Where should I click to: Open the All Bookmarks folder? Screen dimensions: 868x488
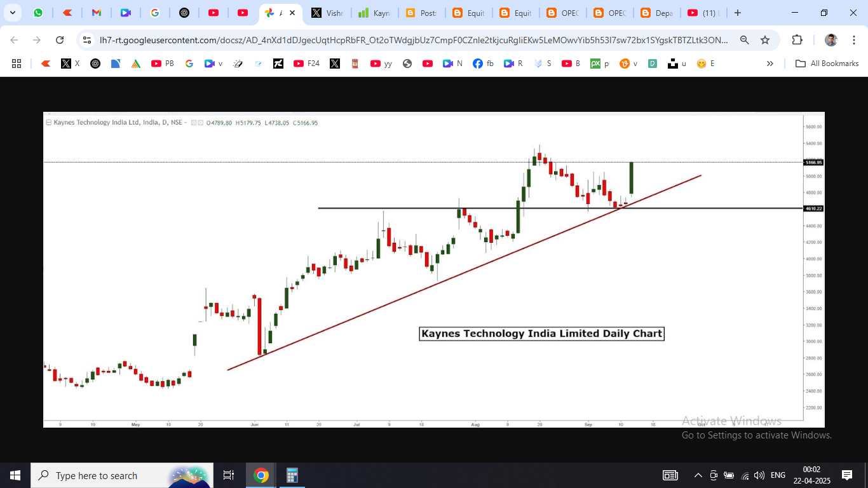pos(827,64)
